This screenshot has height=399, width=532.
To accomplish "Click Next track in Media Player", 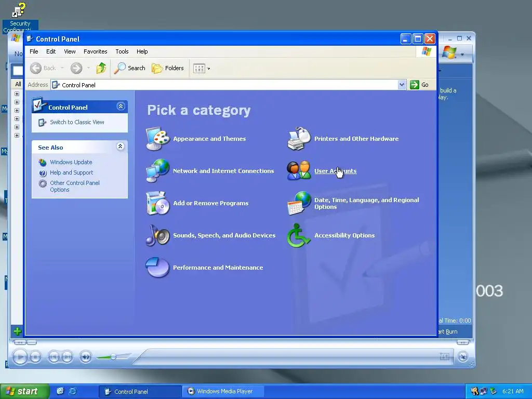I will click(67, 356).
